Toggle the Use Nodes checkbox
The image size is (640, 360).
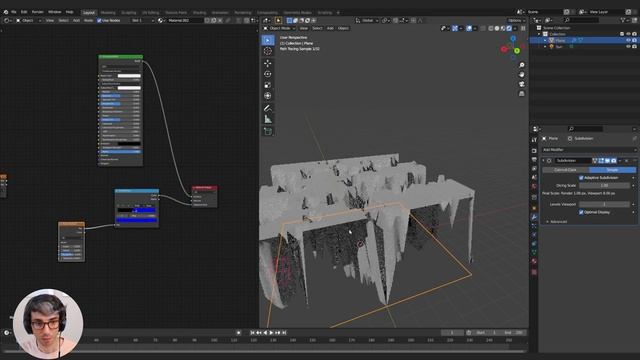coord(99,20)
